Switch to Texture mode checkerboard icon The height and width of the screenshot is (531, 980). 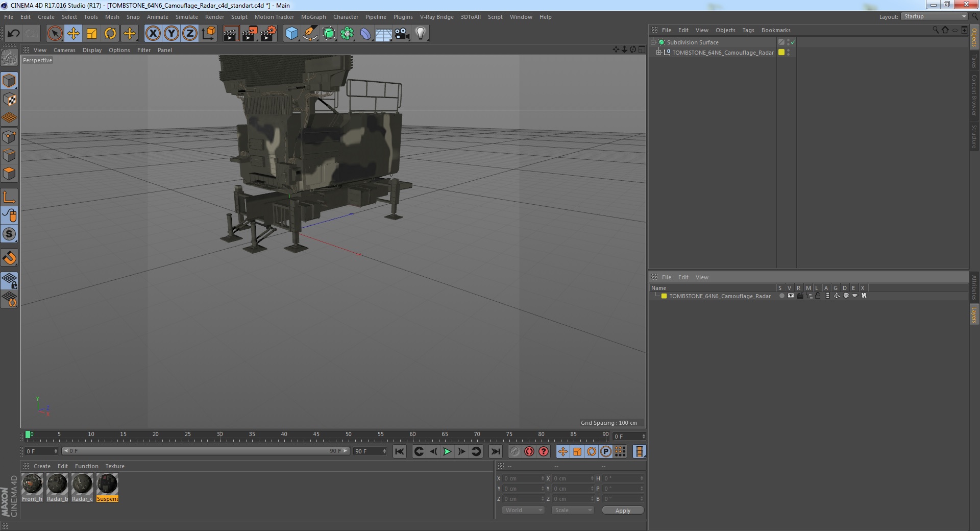click(10, 100)
